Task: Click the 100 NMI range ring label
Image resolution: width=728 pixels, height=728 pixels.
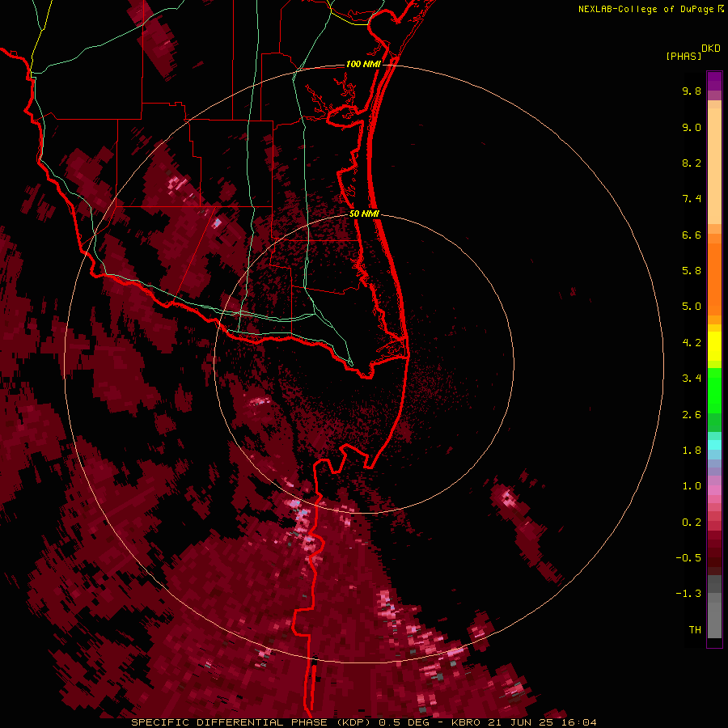Action: click(363, 64)
